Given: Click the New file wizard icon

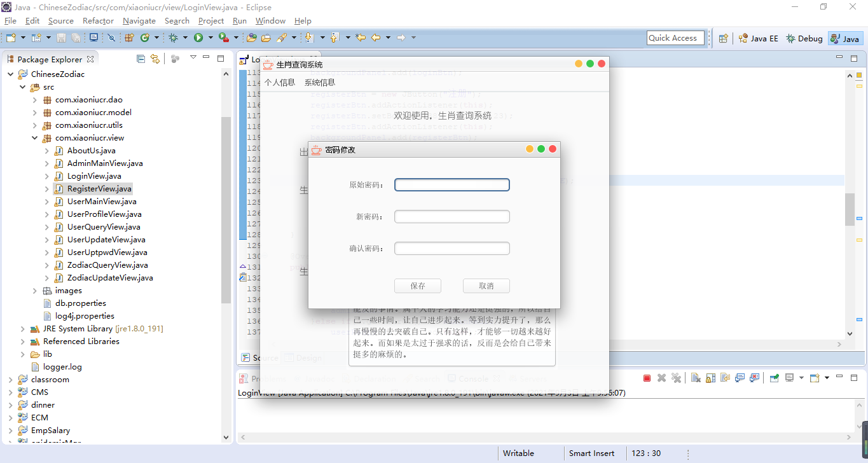Looking at the screenshot, I should (x=11, y=38).
